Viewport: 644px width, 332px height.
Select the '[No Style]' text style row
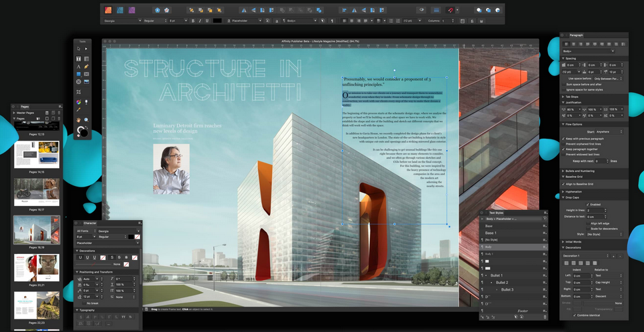pos(513,239)
